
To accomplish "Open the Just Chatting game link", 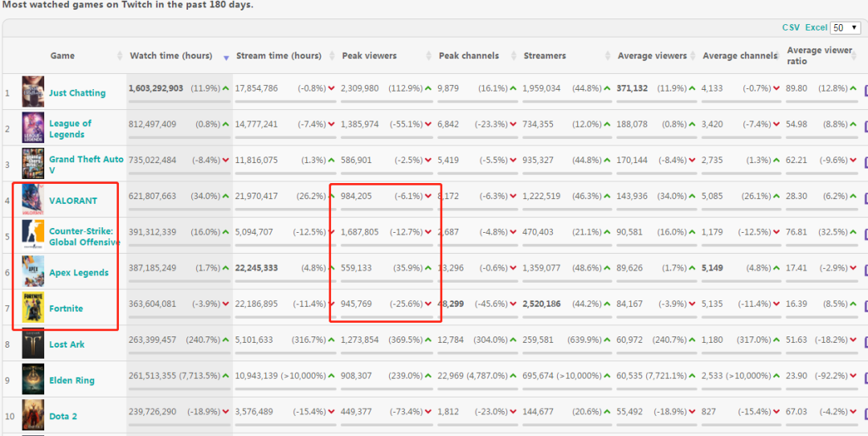I will point(77,93).
